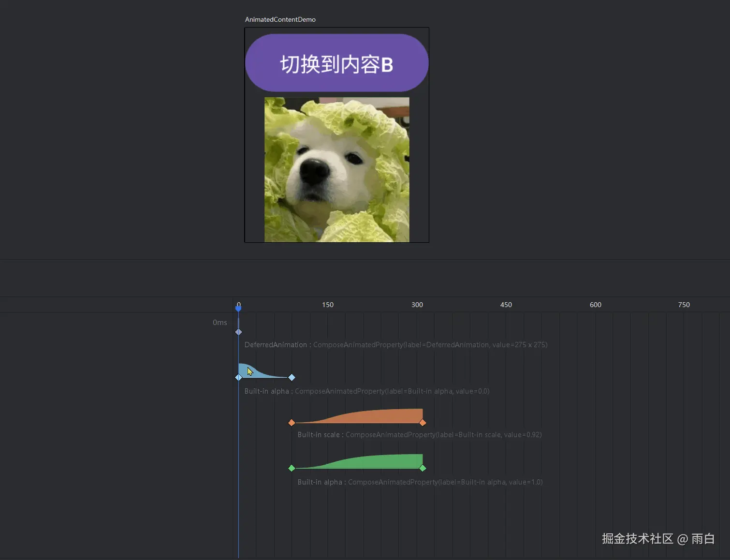Select the AnimatedContentDemo preview label

point(280,19)
